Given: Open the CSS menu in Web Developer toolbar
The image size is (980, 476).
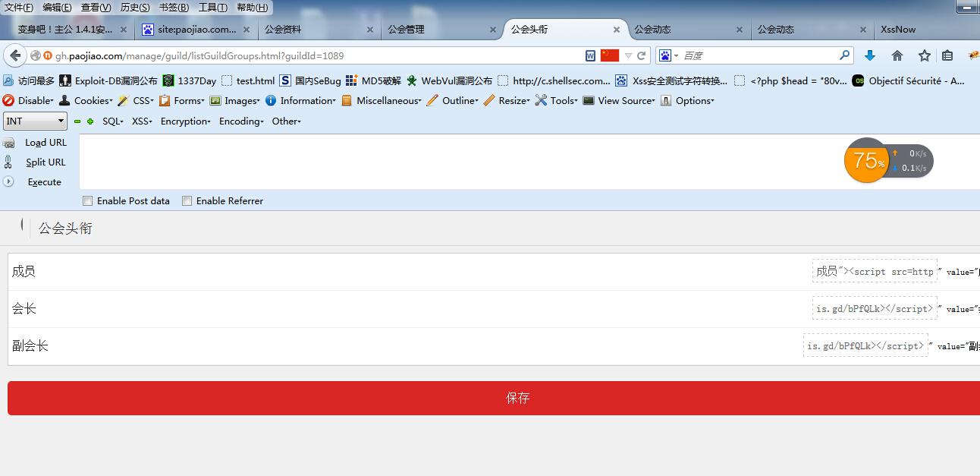Looking at the screenshot, I should pos(136,100).
